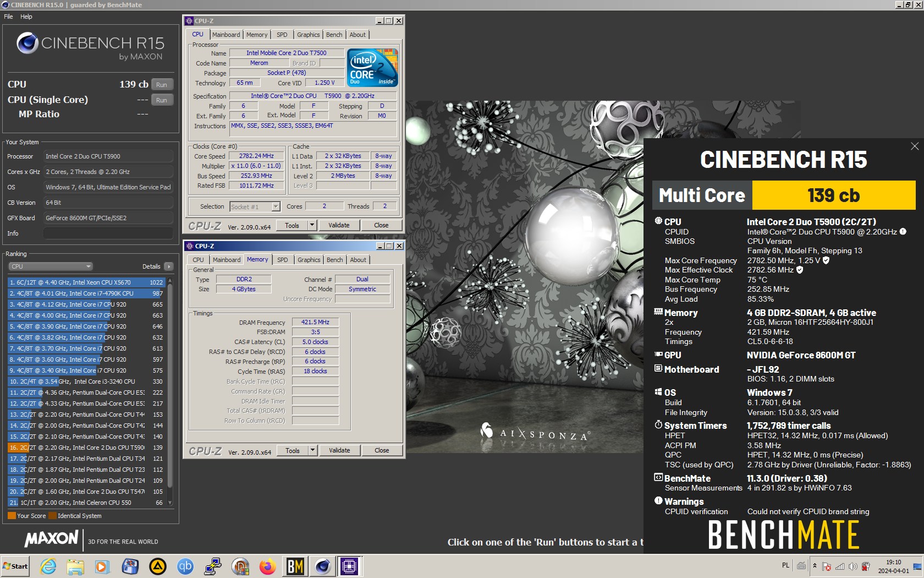Click Validate in upper CPU-Z window
The image size is (924, 578).
[339, 225]
